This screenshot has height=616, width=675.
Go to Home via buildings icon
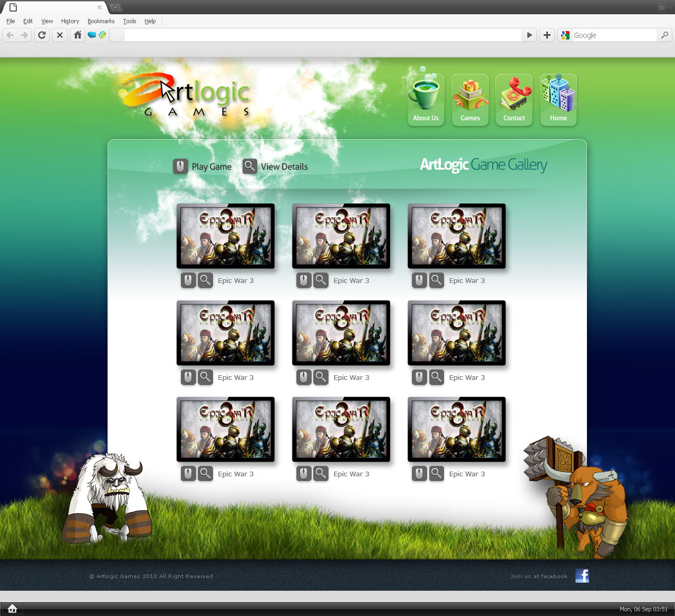558,100
